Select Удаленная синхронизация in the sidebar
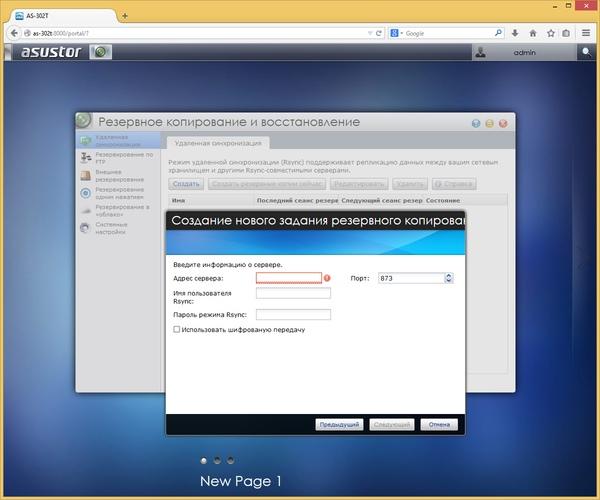Screen dimensions: 600x500 118,140
